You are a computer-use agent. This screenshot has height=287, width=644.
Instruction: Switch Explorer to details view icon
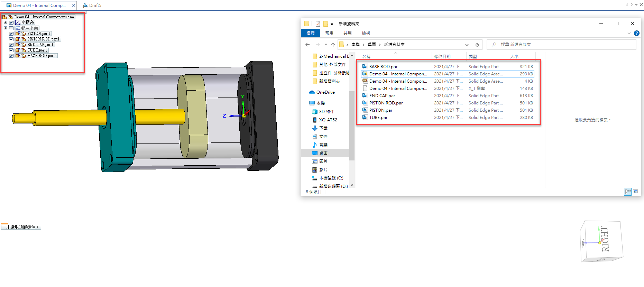point(628,192)
